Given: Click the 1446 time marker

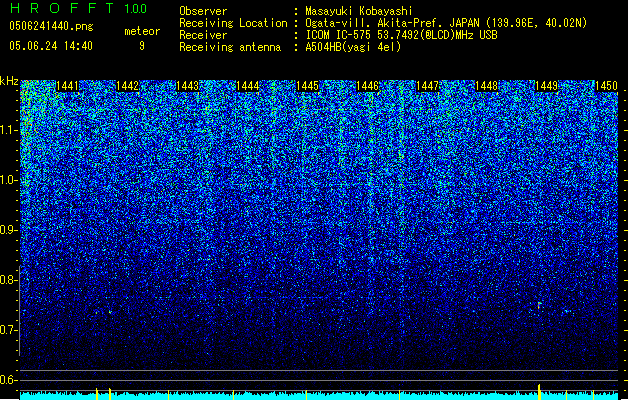Looking at the screenshot, I should click(x=367, y=86).
